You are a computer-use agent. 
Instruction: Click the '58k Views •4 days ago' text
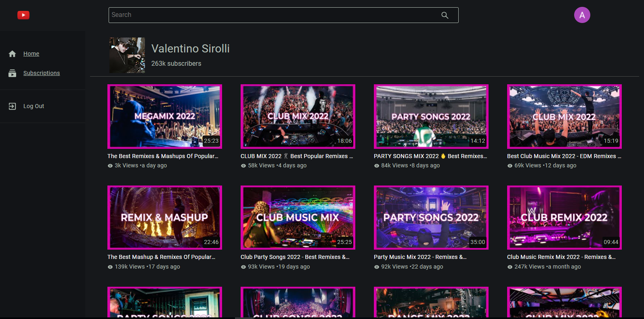(277, 165)
